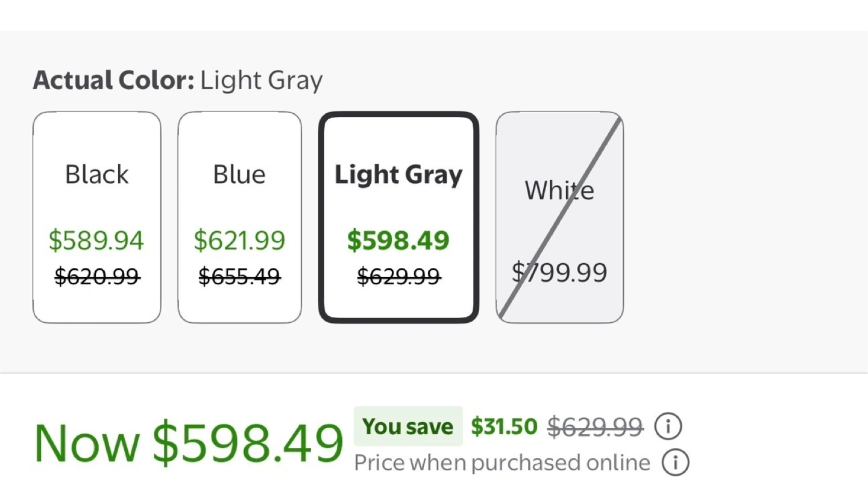Click the crossed-out $620.99 Black price
Viewport: 868px width, 483px height.
[97, 276]
